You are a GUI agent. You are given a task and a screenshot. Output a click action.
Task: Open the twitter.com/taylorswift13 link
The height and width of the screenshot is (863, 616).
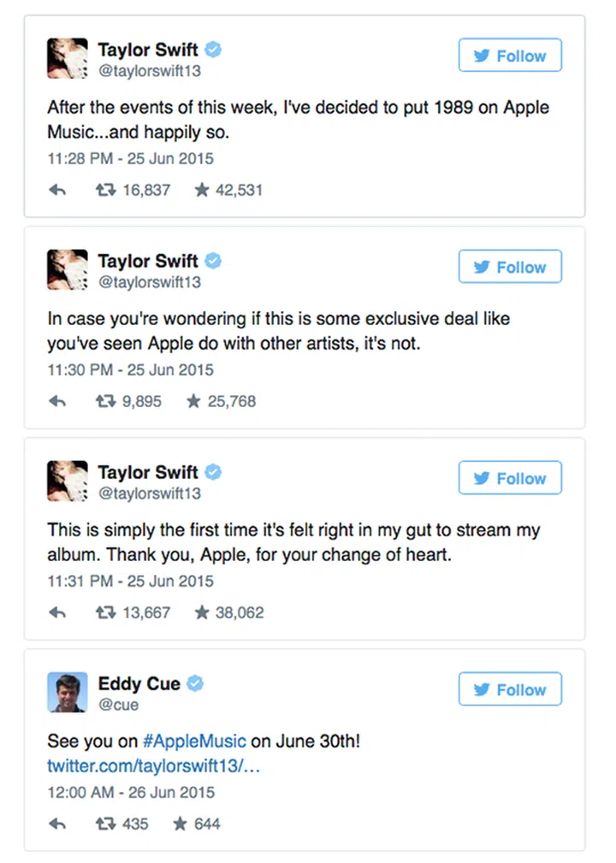(x=153, y=765)
